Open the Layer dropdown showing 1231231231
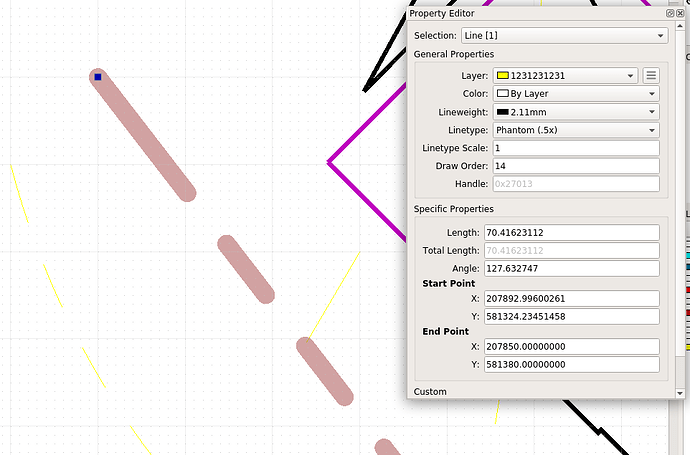The image size is (690, 455). (x=565, y=76)
